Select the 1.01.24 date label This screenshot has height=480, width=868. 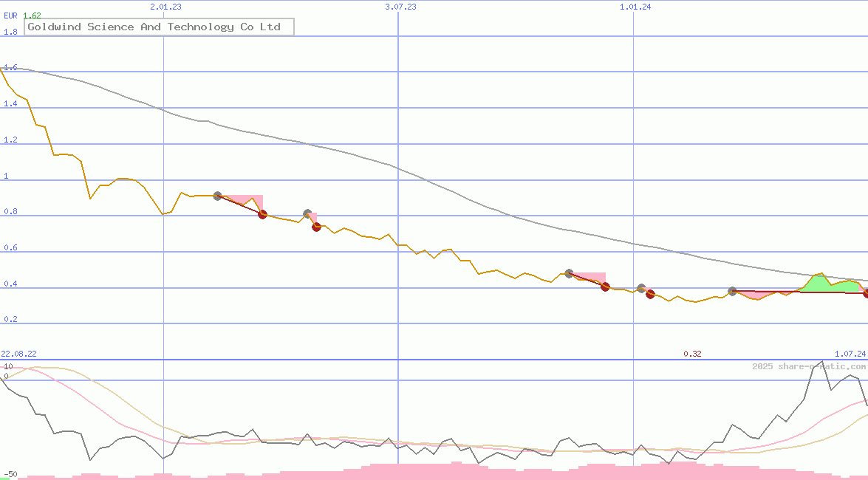pos(635,7)
